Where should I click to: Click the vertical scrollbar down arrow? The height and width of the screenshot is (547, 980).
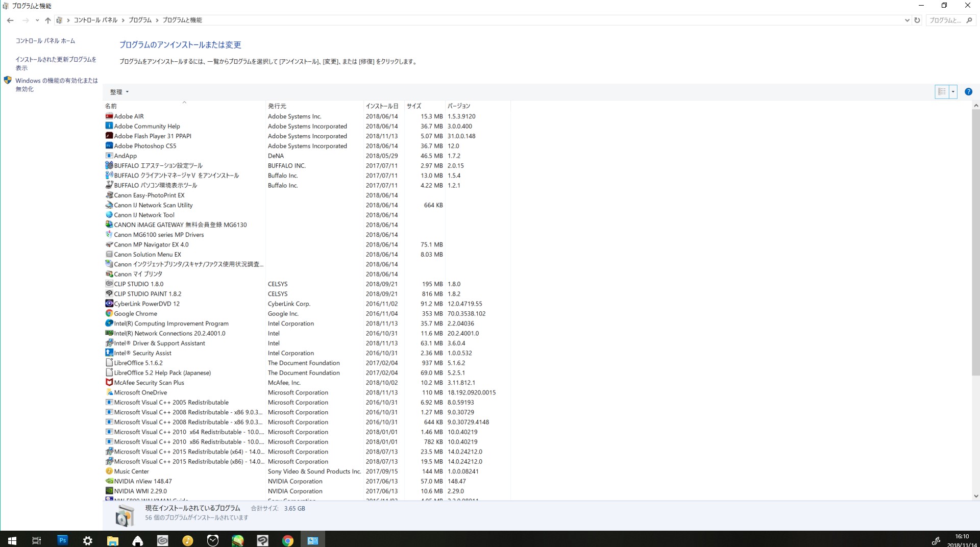click(976, 496)
